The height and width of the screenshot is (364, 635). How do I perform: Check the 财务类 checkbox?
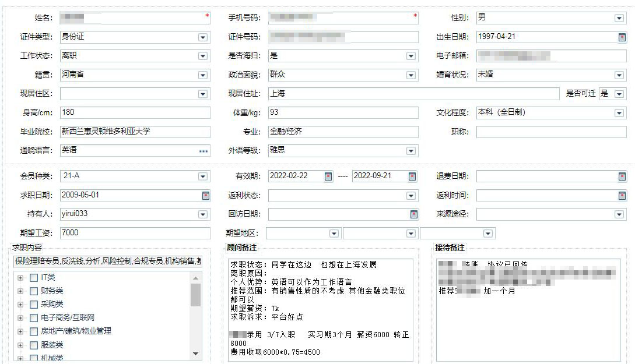[x=34, y=291]
